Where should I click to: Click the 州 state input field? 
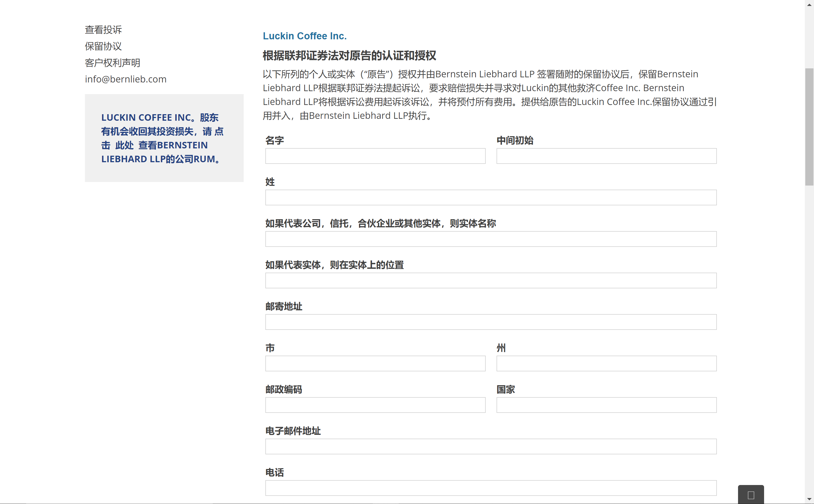coord(606,364)
